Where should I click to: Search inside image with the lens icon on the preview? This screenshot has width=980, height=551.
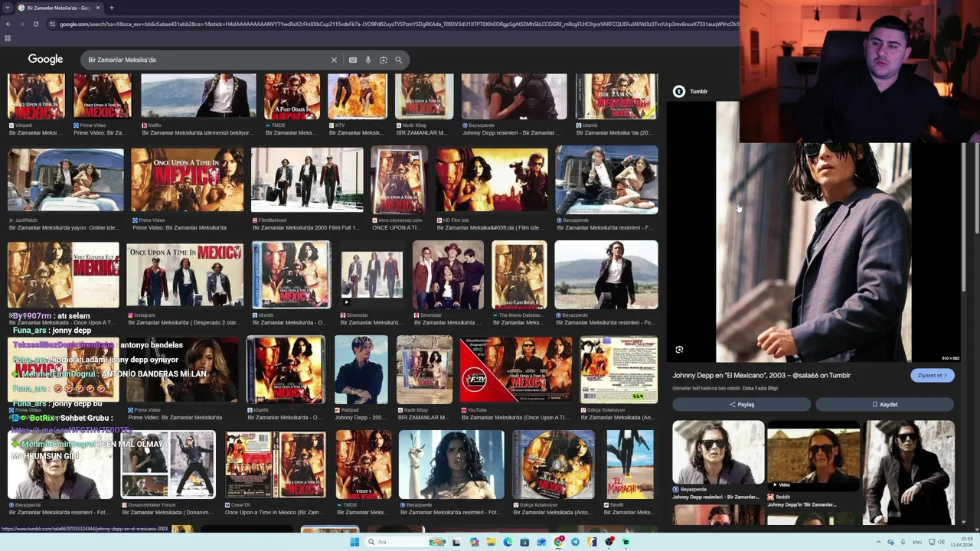(x=679, y=350)
